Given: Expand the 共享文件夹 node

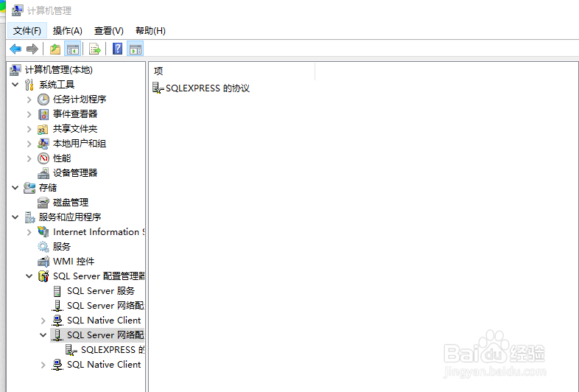Looking at the screenshot, I should coord(29,129).
